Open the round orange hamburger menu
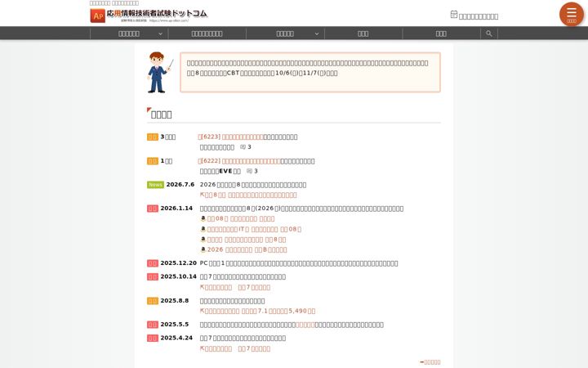Screen dimensions: 588x368 point(571,14)
